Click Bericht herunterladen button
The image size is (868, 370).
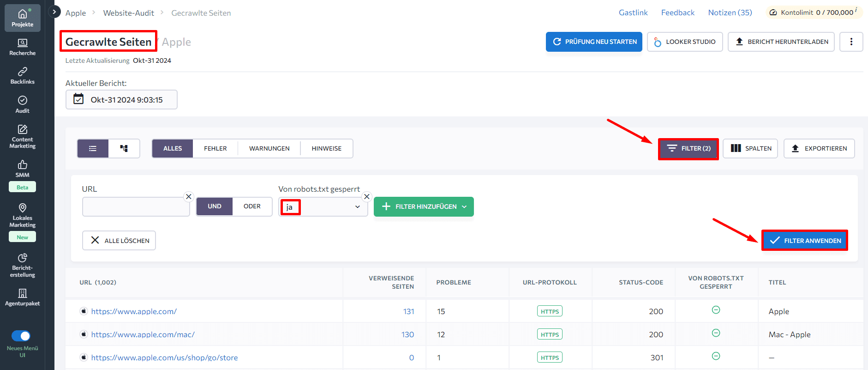(781, 42)
